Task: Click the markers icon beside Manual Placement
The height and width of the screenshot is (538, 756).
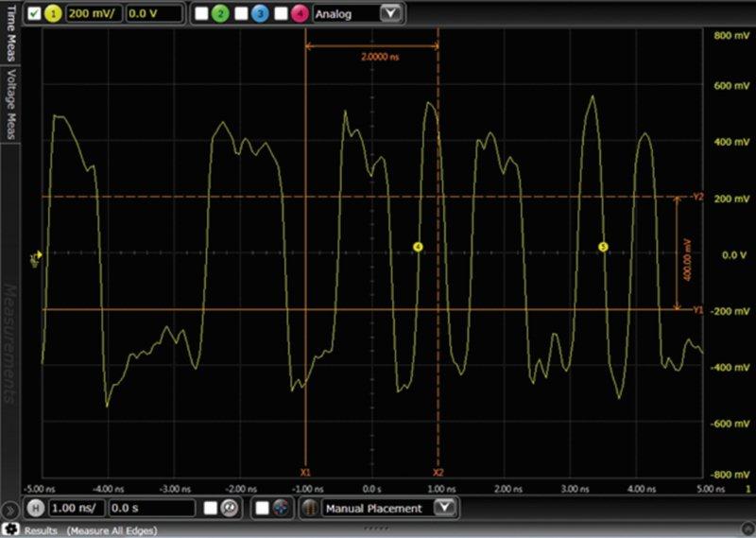Action: (x=310, y=508)
